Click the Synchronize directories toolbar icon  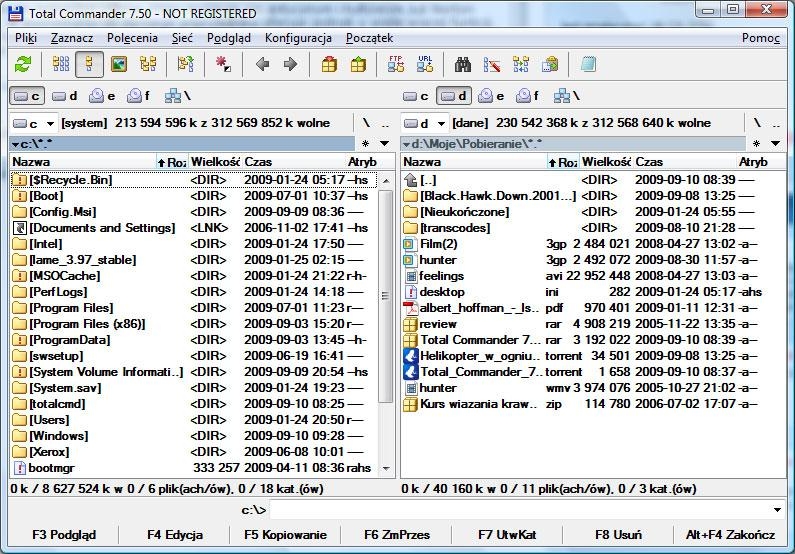[x=521, y=64]
